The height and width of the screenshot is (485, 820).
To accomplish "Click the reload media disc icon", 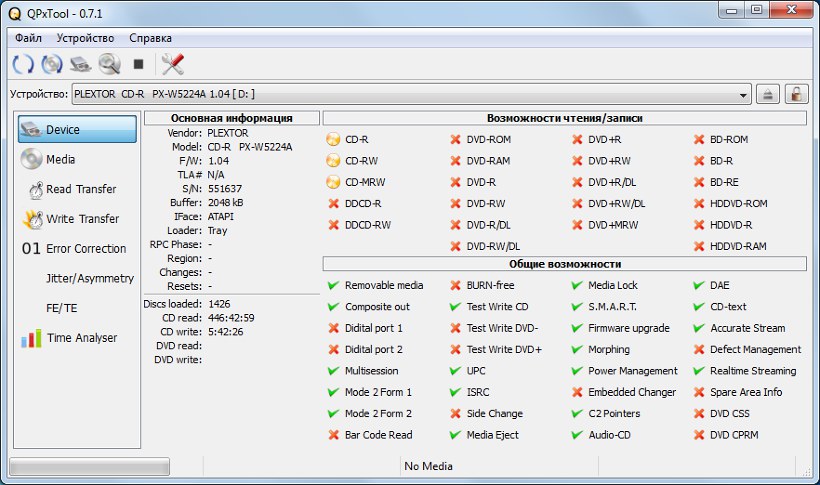I will point(52,64).
